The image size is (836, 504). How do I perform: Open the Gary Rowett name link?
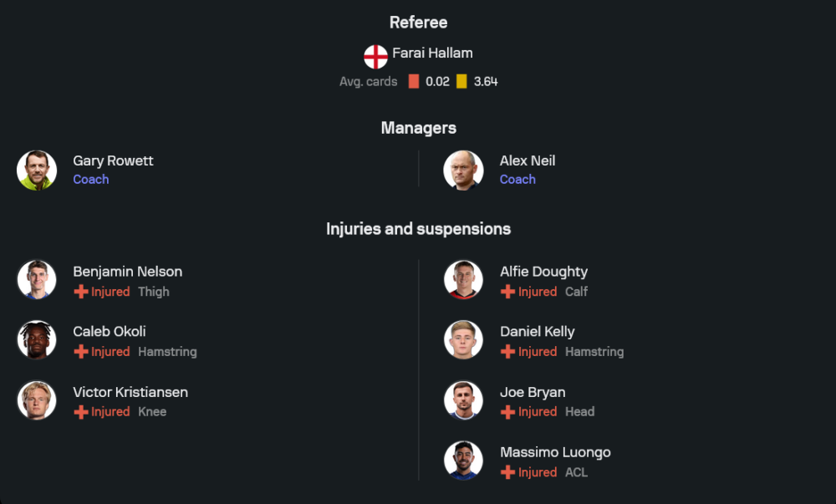[x=113, y=160]
